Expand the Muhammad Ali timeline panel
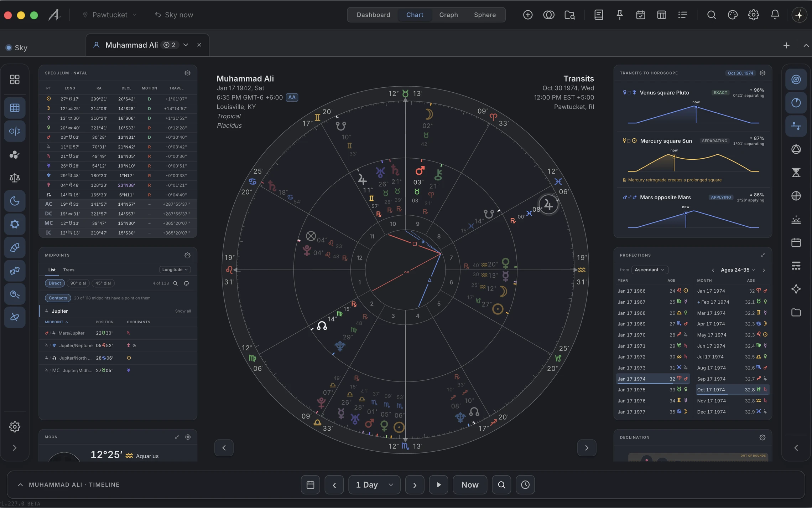Viewport: 812px width, 508px height. (20, 485)
